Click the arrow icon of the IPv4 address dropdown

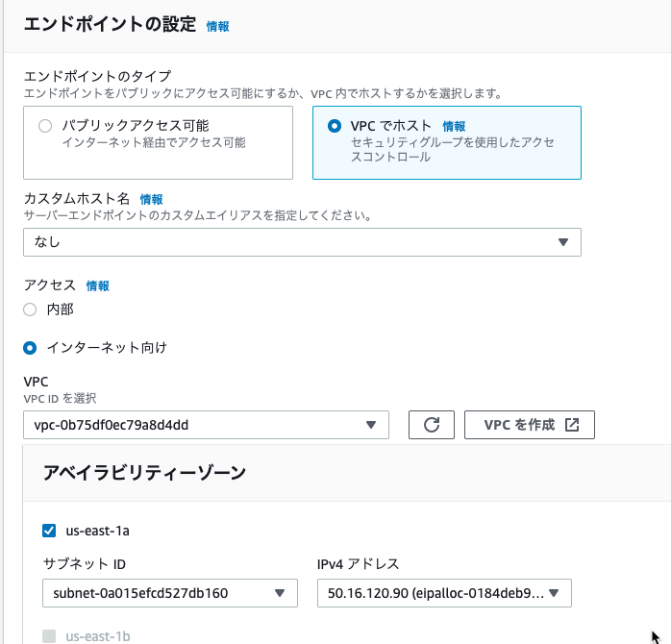pos(554,593)
